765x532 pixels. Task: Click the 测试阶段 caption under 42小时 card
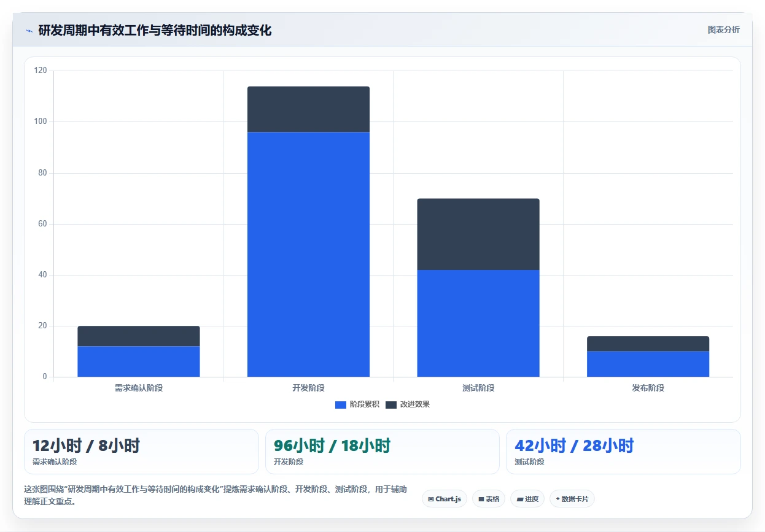(529, 462)
